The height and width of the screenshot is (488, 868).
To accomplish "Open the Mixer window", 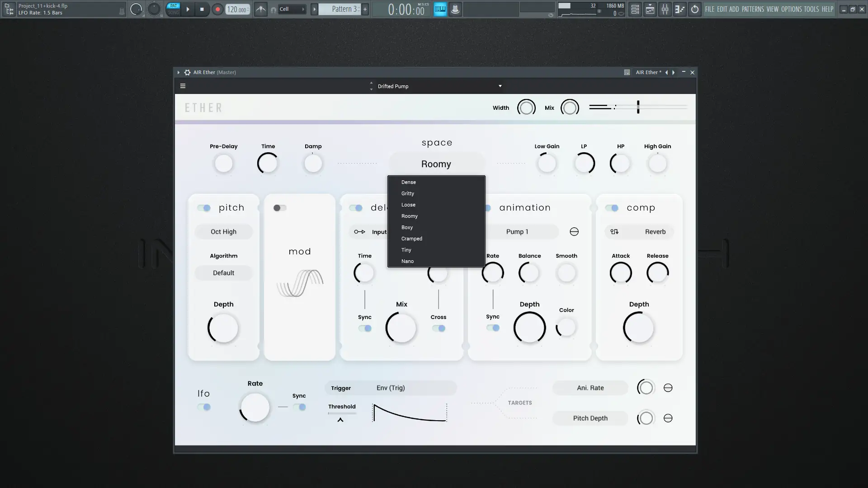I will tap(665, 9).
